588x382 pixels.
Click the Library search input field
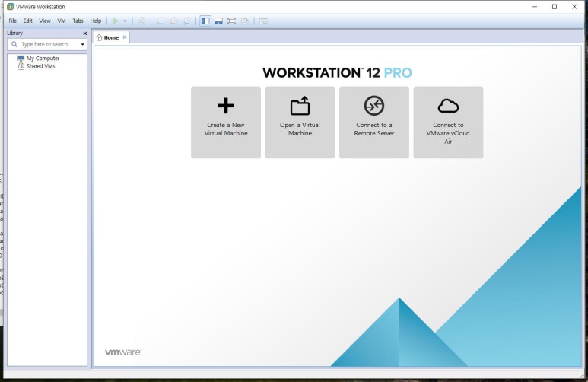[47, 44]
